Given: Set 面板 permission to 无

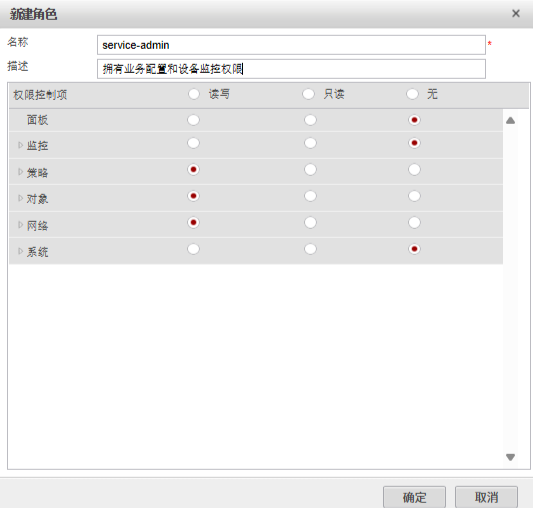Looking at the screenshot, I should [x=414, y=120].
